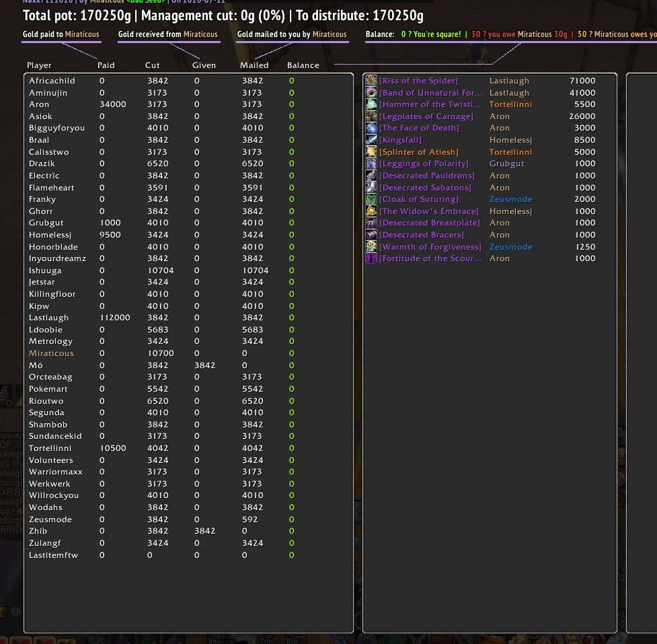Click the Desecrated Breastplate icon
Screen dimensions: 657x644
(x=371, y=223)
